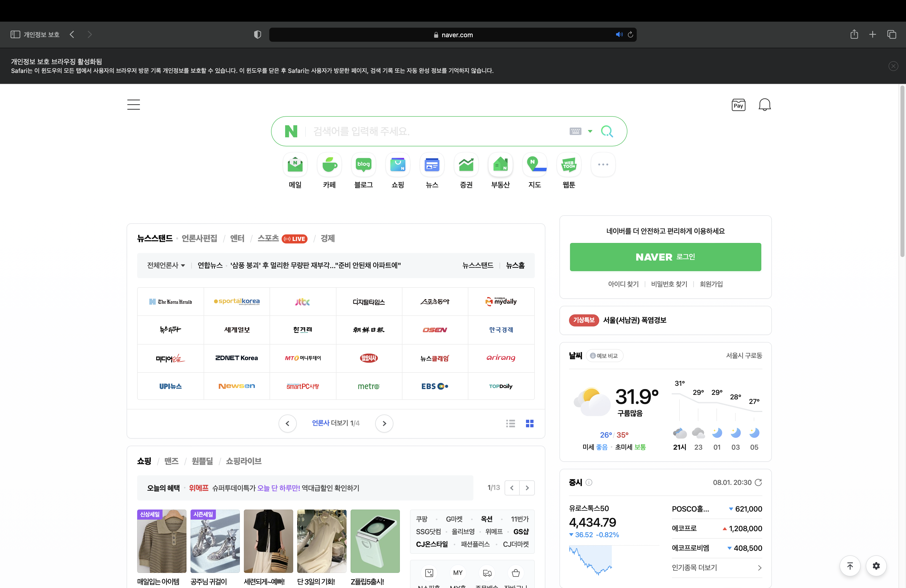Switch newsstand to list view
906x588 pixels.
[510, 423]
